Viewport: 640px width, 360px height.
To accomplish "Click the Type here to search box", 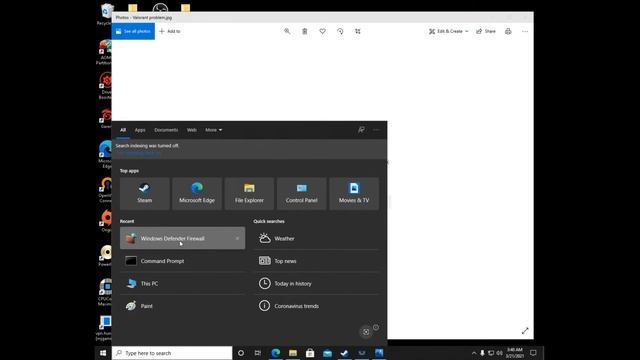I will 172,353.
